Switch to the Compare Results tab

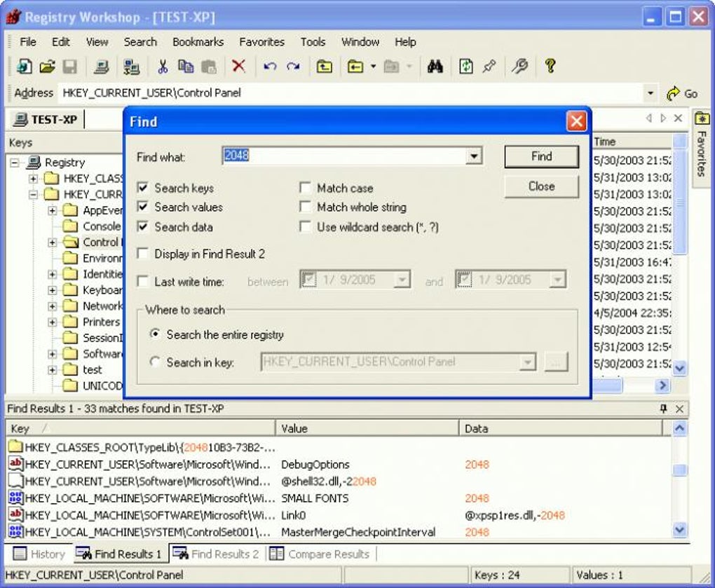click(x=319, y=554)
